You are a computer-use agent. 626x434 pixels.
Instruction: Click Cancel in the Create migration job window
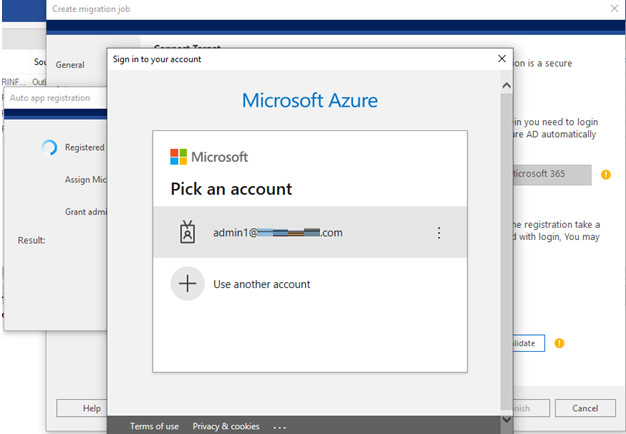tap(585, 408)
